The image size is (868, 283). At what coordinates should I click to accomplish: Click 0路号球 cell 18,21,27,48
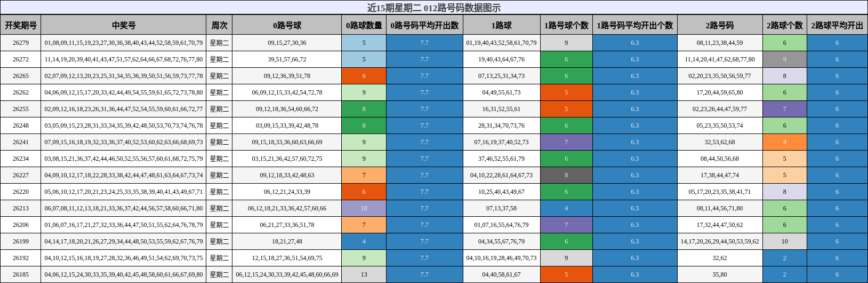coord(287,241)
